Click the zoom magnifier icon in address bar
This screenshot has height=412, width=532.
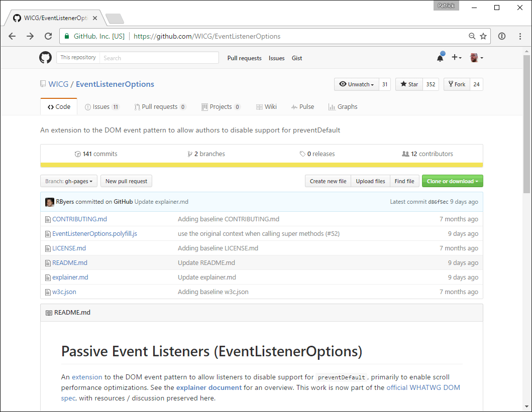[472, 36]
